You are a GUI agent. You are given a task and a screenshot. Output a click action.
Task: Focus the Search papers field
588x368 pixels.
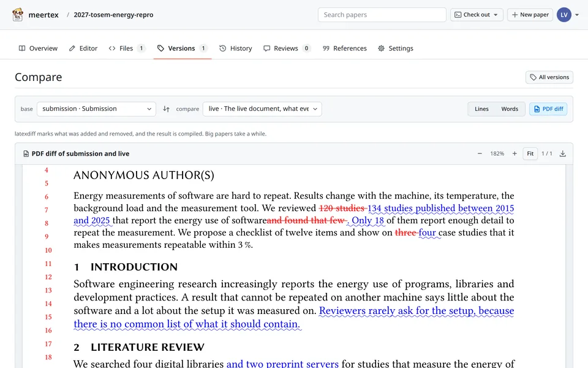[382, 15]
